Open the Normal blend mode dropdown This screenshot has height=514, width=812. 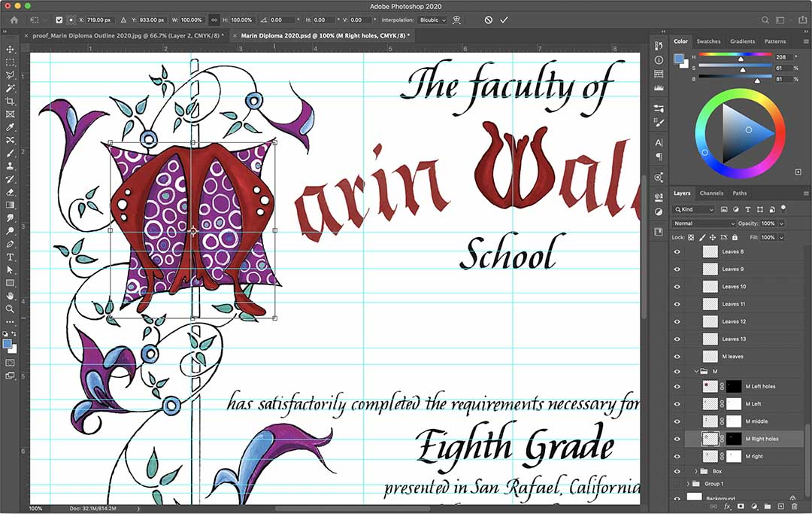coord(704,224)
